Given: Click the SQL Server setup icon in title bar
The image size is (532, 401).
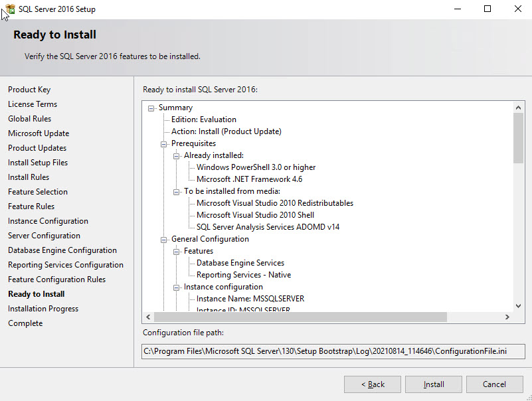Looking at the screenshot, I should click(x=9, y=9).
